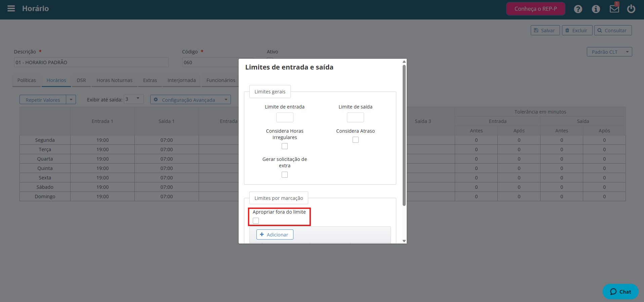Click the Saída 3 column header
Image resolution: width=644 pixels, height=302 pixels.
[423, 121]
